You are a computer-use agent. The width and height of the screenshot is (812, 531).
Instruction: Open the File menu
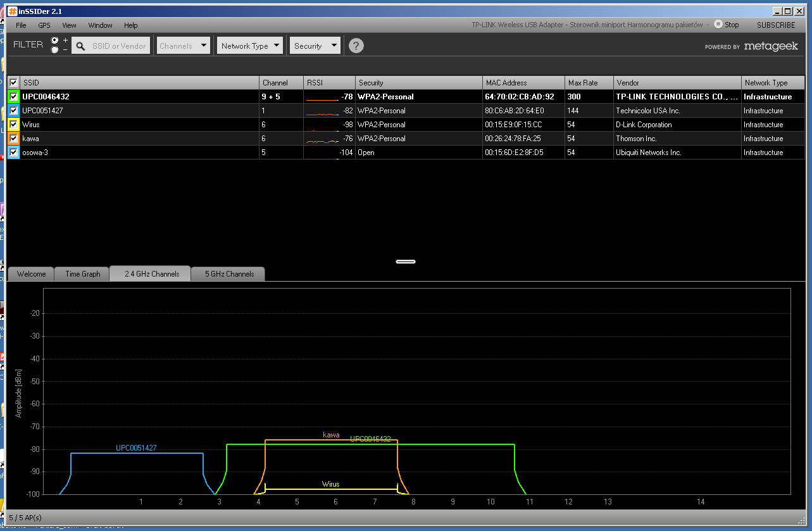22,25
